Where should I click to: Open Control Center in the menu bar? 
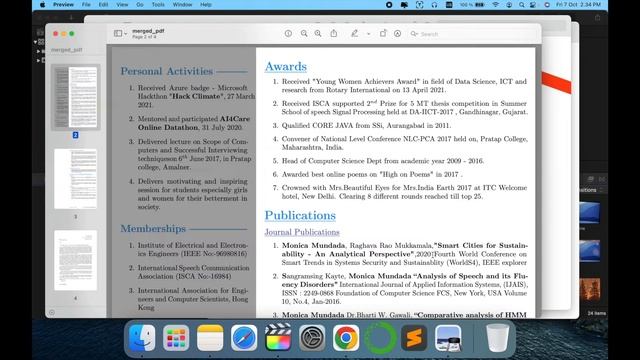pyautogui.click(x=533, y=4)
